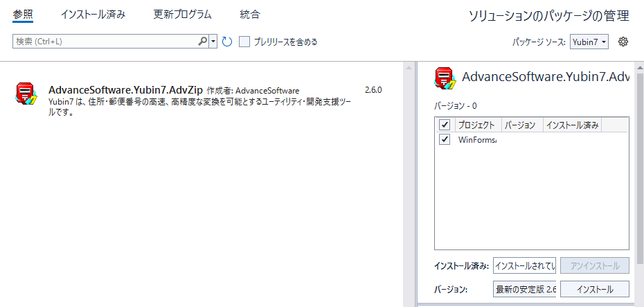
Task: Click the details pane scrollbar up arrow
Action: point(640,67)
